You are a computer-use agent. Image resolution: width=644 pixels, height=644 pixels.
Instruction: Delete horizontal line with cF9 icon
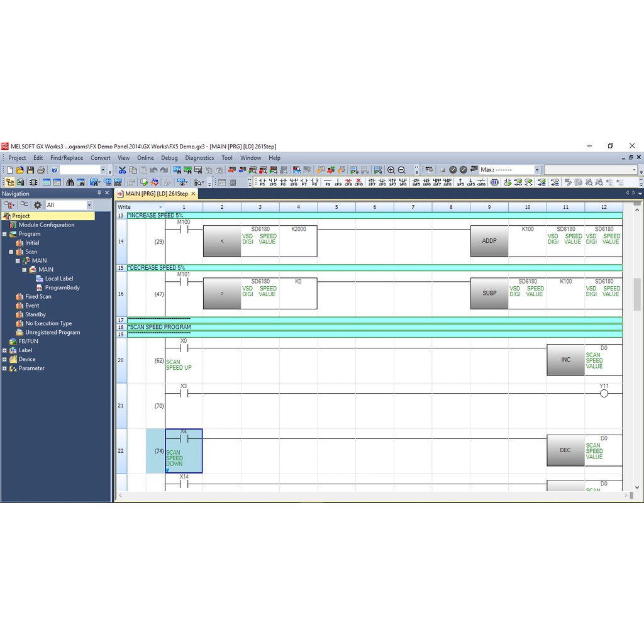pyautogui.click(x=348, y=182)
